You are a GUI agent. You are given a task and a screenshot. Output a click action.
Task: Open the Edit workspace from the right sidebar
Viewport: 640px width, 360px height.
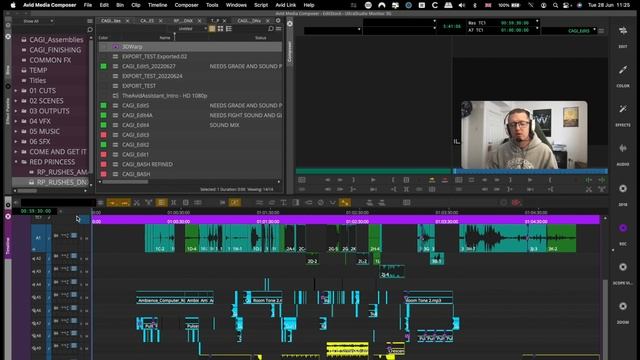tap(623, 32)
